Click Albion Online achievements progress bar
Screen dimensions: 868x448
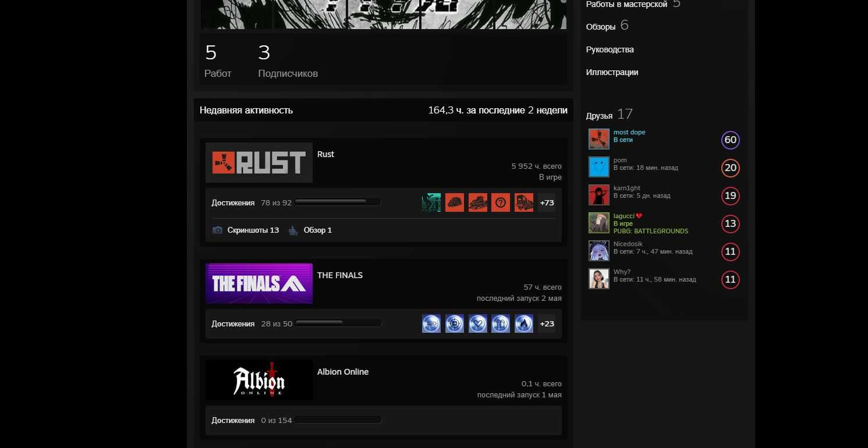pos(338,419)
